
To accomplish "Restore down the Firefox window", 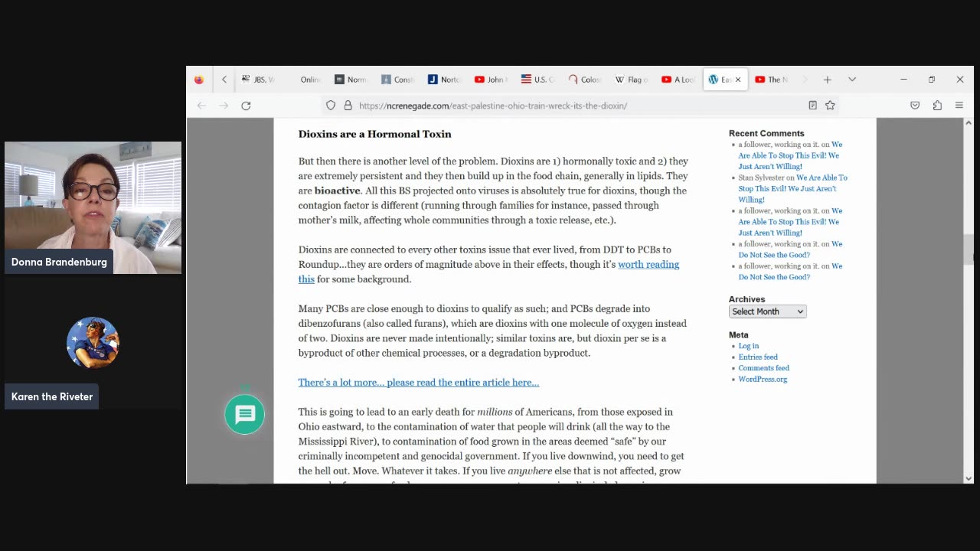I will pyautogui.click(x=932, y=80).
